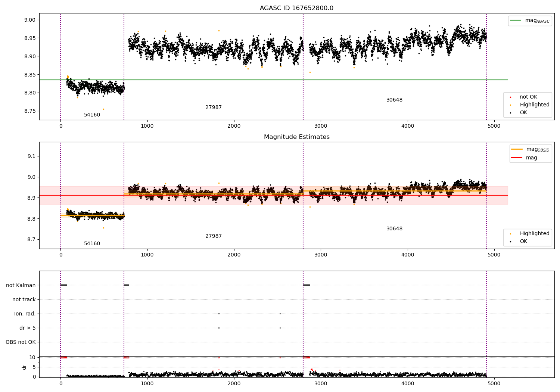Click the 8.75 y-axis tick of the top plot

[29, 111]
